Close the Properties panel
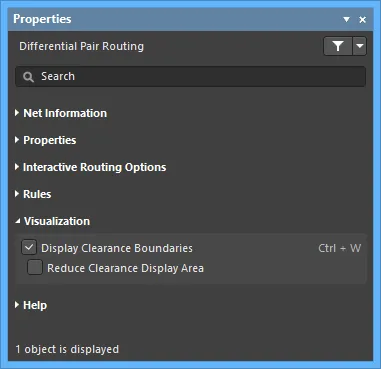The image size is (381, 369). (x=363, y=20)
